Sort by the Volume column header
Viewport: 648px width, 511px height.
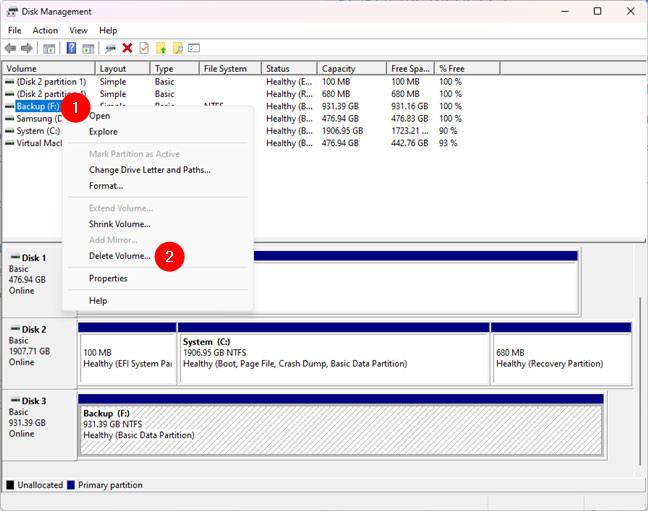point(49,69)
